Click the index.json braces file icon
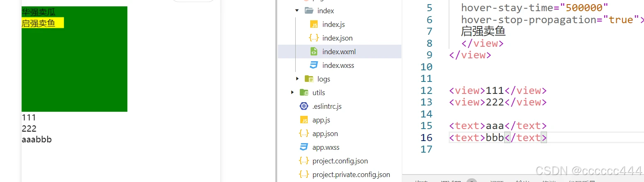The width and height of the screenshot is (644, 182). click(314, 38)
